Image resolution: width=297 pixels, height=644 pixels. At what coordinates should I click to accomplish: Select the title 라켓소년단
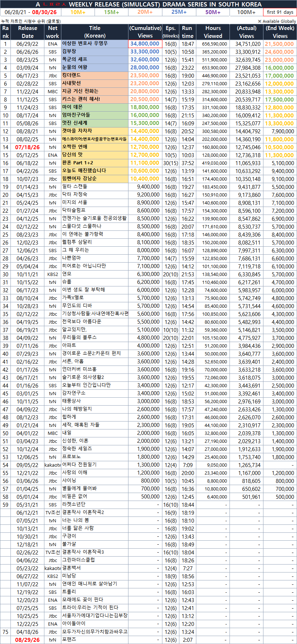click(74, 504)
